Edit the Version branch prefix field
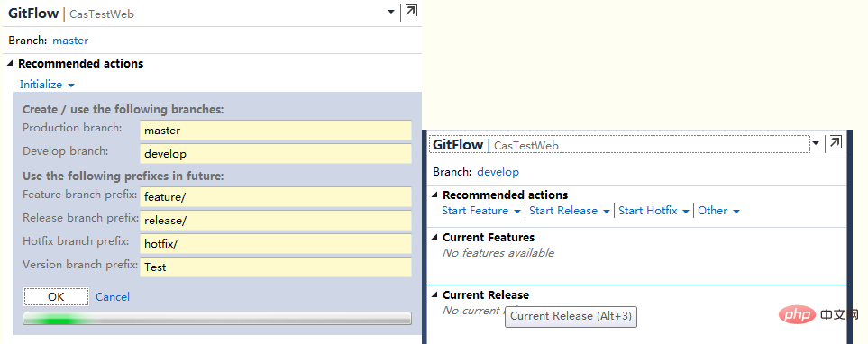 click(x=276, y=267)
